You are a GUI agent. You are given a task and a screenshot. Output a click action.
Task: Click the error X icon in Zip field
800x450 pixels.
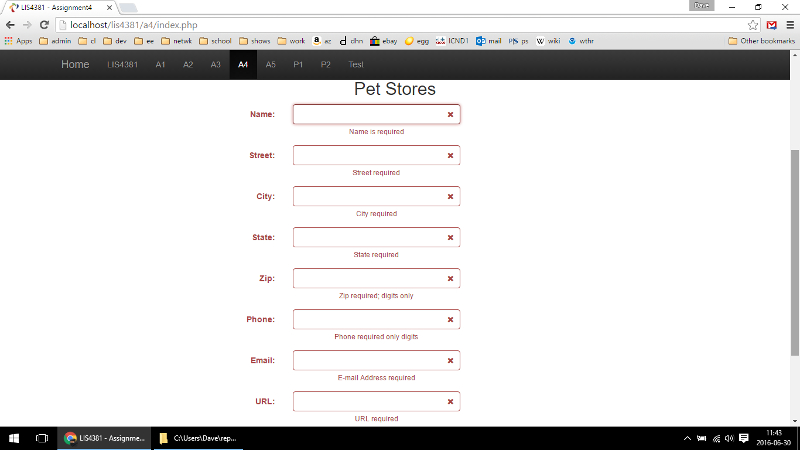450,279
